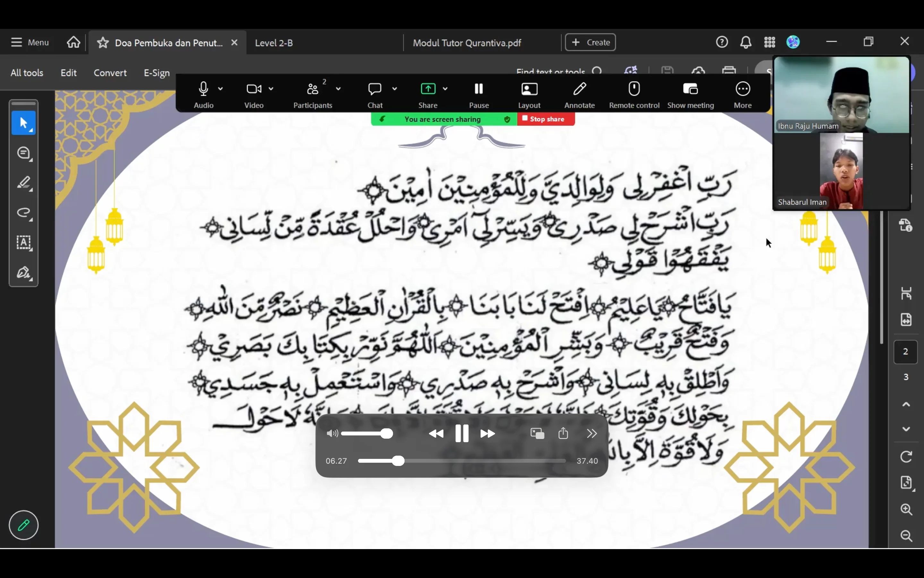Viewport: 924px width, 578px height.
Task: Expand more media player controls chevrons
Action: coord(591,433)
